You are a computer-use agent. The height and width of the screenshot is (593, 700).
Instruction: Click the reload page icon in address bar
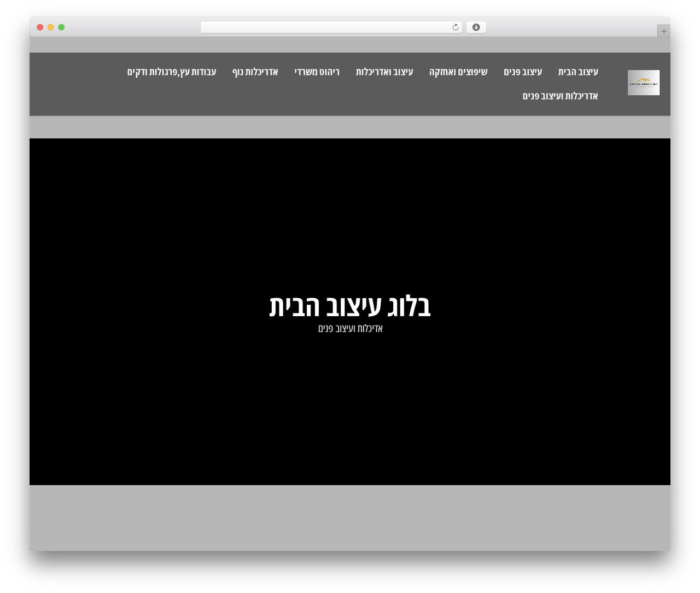click(456, 27)
